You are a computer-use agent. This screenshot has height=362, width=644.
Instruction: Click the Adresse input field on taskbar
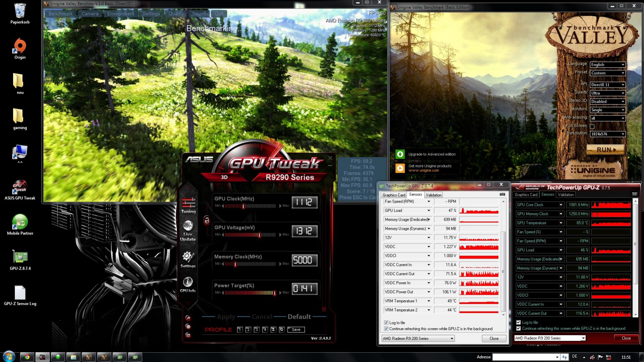click(526, 357)
